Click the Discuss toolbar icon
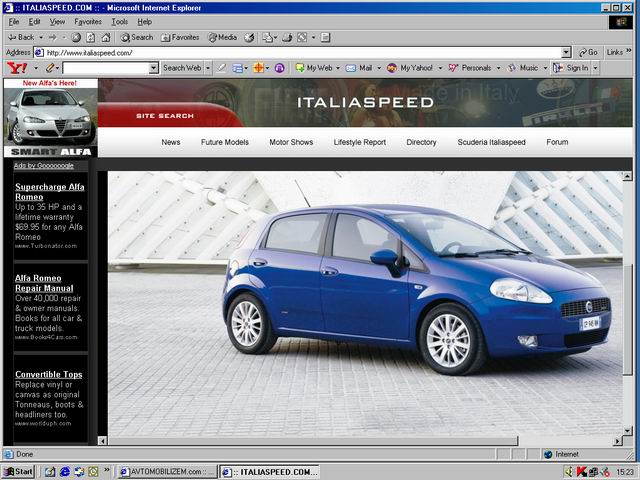Screen dimensions: 640x480 (x=325, y=38)
